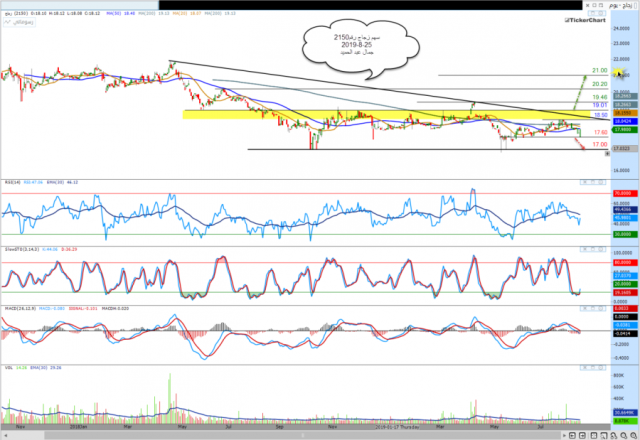Click the orange price tag on axis

click(625, 113)
